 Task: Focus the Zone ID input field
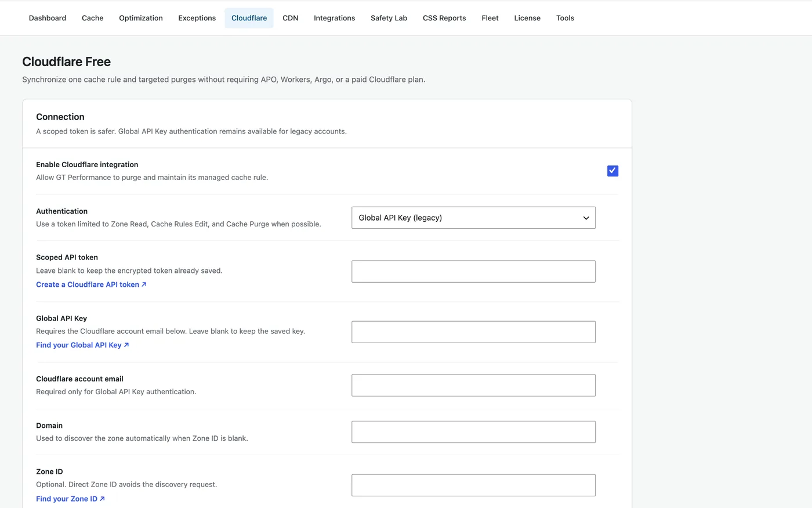pyautogui.click(x=473, y=485)
